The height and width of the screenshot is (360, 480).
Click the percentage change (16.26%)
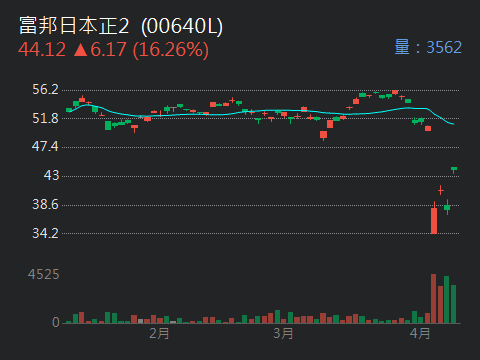coord(171,50)
